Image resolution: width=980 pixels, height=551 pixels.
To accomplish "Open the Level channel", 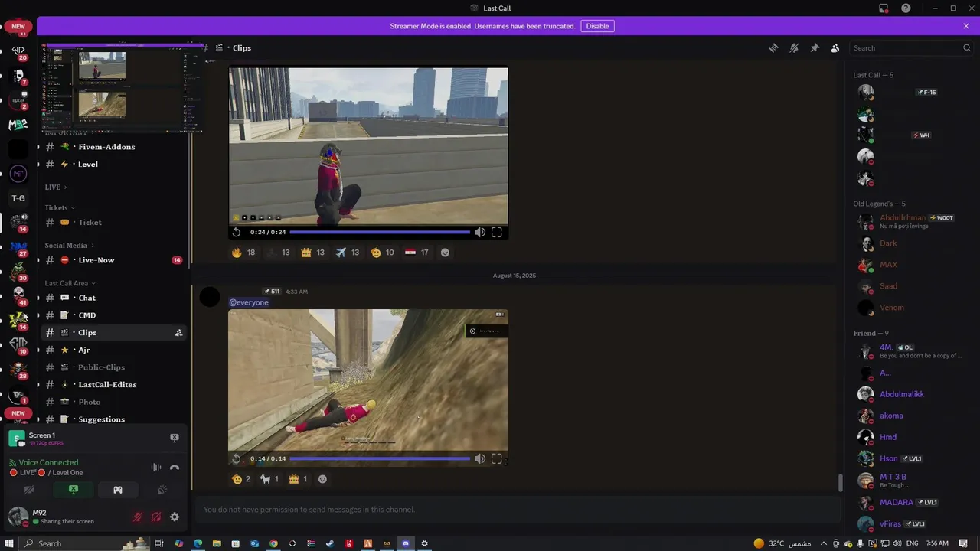I will click(x=113, y=165).
